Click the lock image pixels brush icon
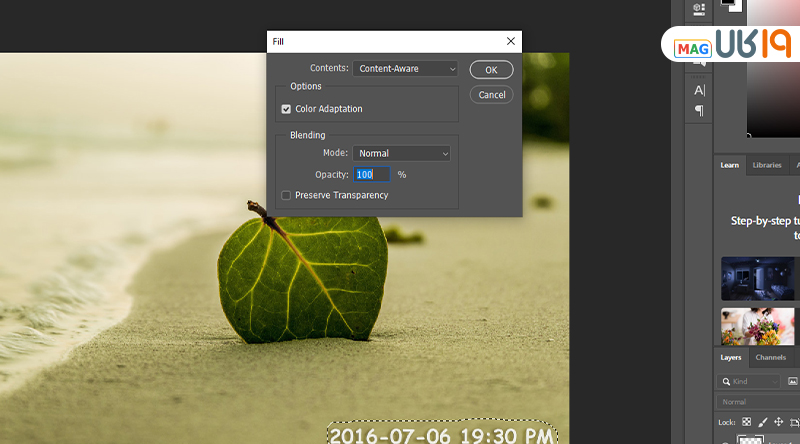The height and width of the screenshot is (444, 800). coord(762,422)
